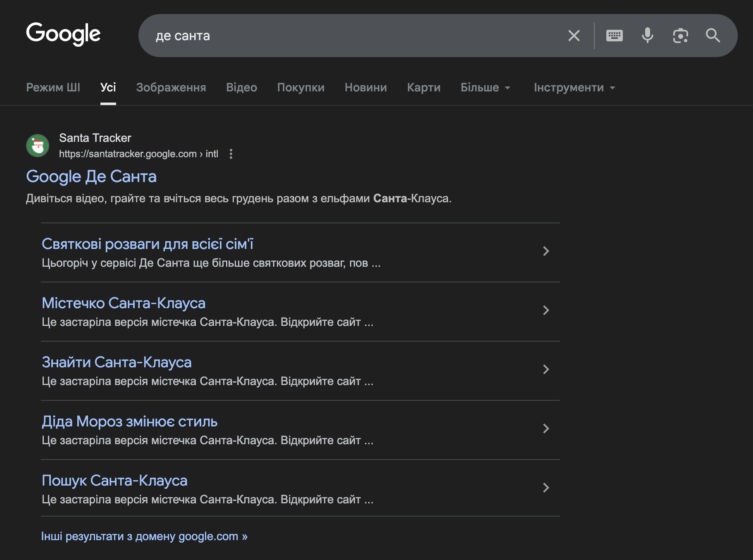Start voice search with the microphone
Viewport: 753px width, 560px height.
(x=647, y=36)
